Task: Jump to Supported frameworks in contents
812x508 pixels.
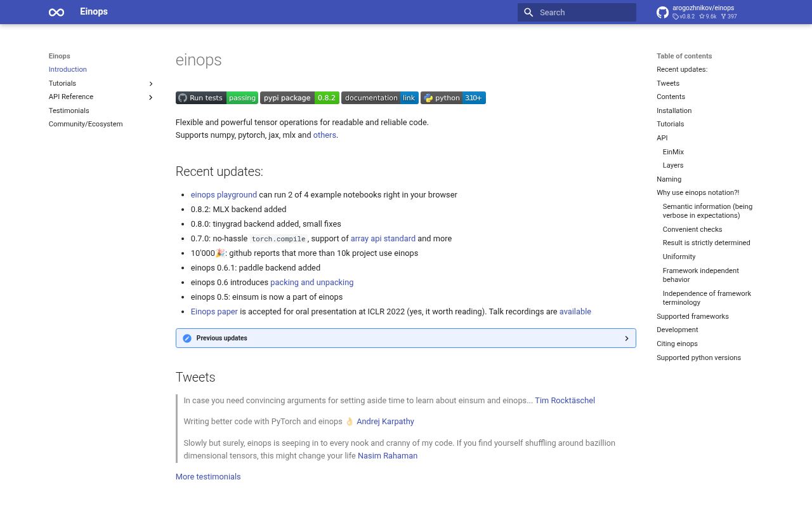Action: tap(693, 316)
